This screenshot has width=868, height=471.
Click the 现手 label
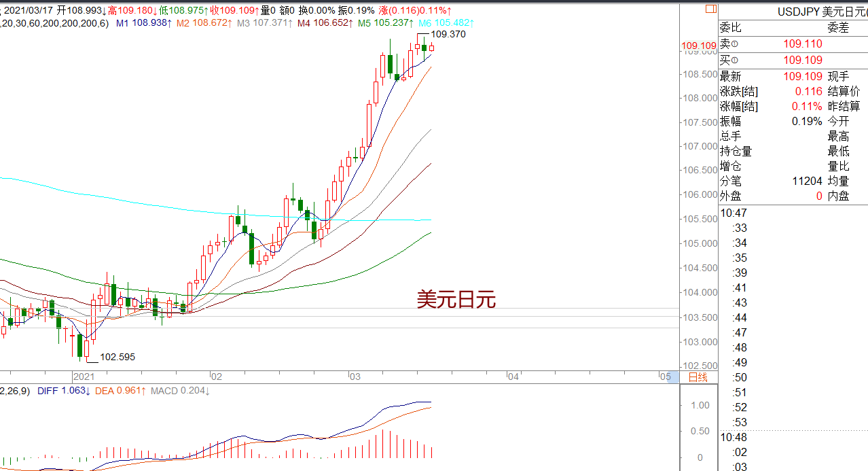(838, 77)
